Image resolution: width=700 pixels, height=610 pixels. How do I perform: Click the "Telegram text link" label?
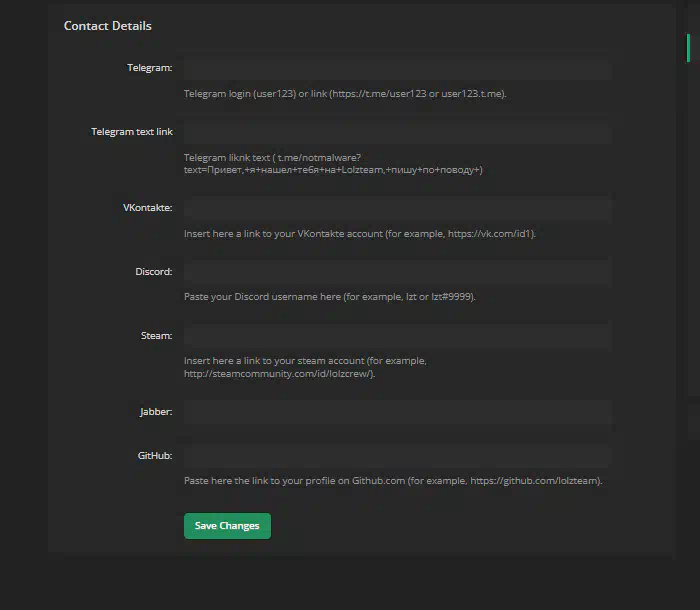(x=132, y=132)
